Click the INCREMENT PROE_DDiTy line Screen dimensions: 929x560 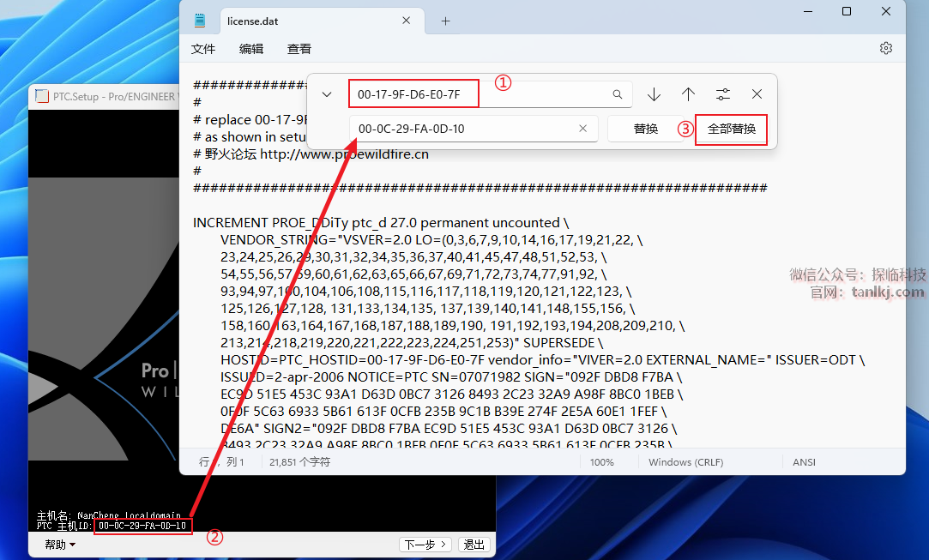(381, 223)
